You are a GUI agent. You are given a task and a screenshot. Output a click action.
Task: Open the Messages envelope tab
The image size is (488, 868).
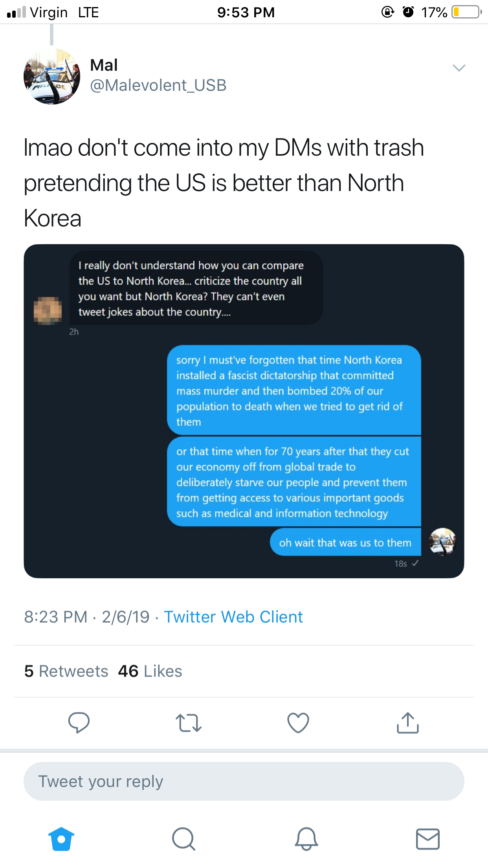428,839
